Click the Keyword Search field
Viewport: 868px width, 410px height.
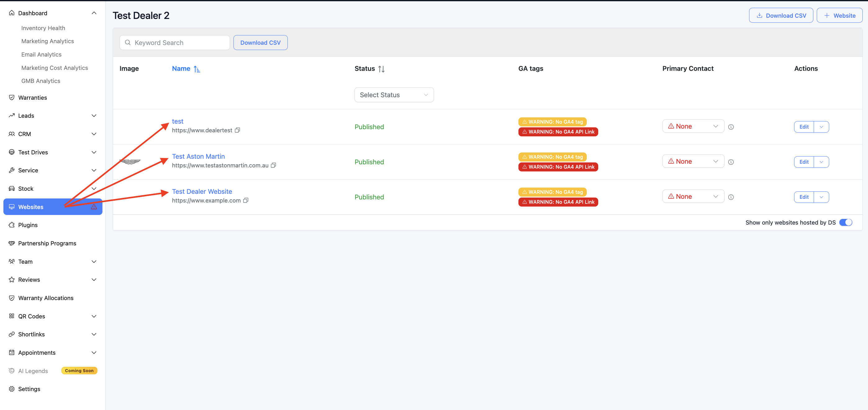click(179, 43)
